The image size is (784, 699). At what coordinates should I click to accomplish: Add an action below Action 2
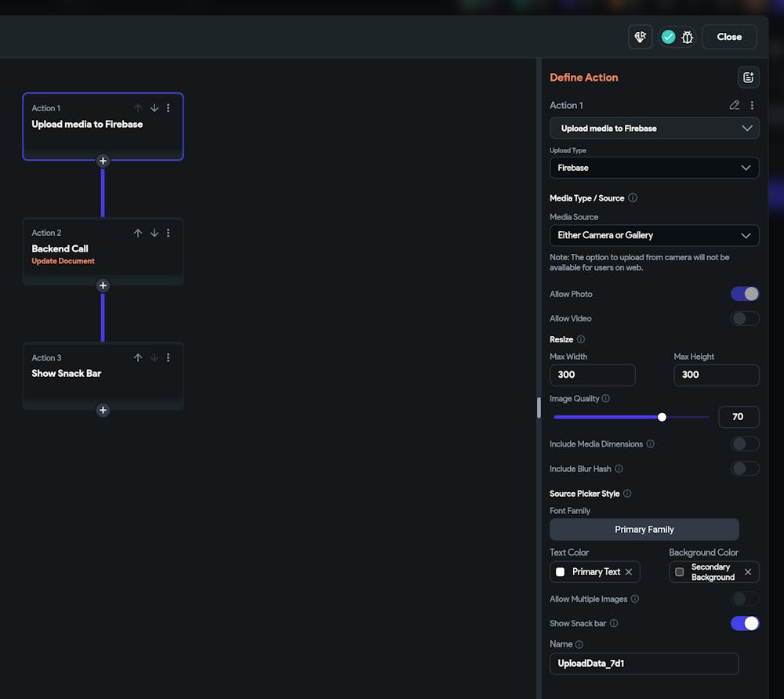coord(103,285)
